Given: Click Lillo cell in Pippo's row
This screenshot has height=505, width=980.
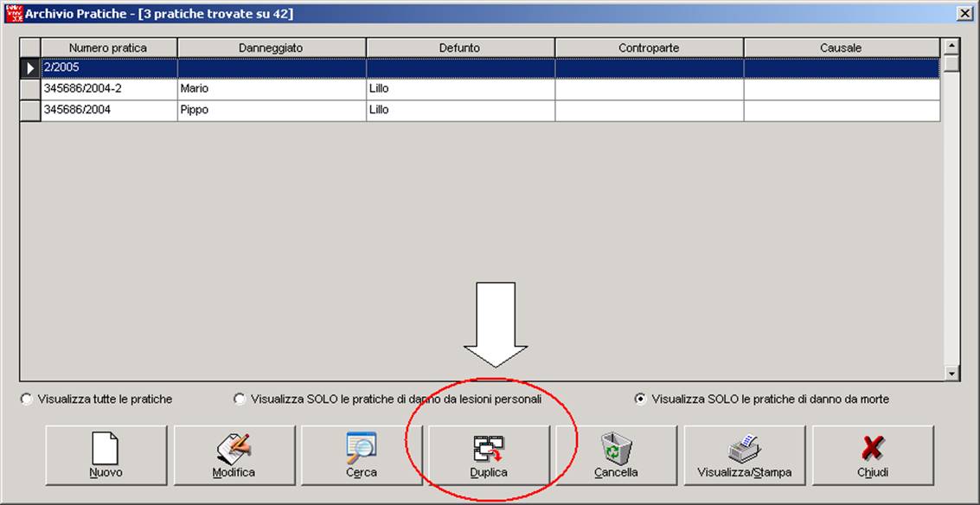Looking at the screenshot, I should [x=461, y=110].
